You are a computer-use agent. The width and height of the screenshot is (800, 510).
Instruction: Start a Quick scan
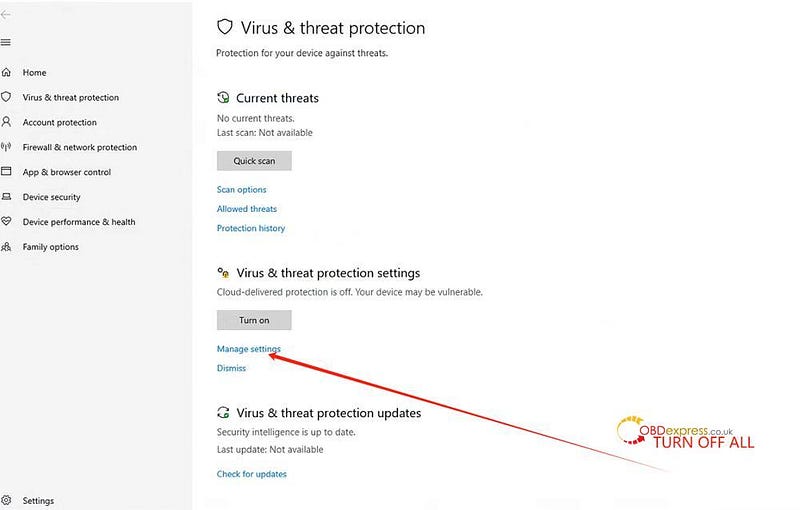[x=254, y=161]
